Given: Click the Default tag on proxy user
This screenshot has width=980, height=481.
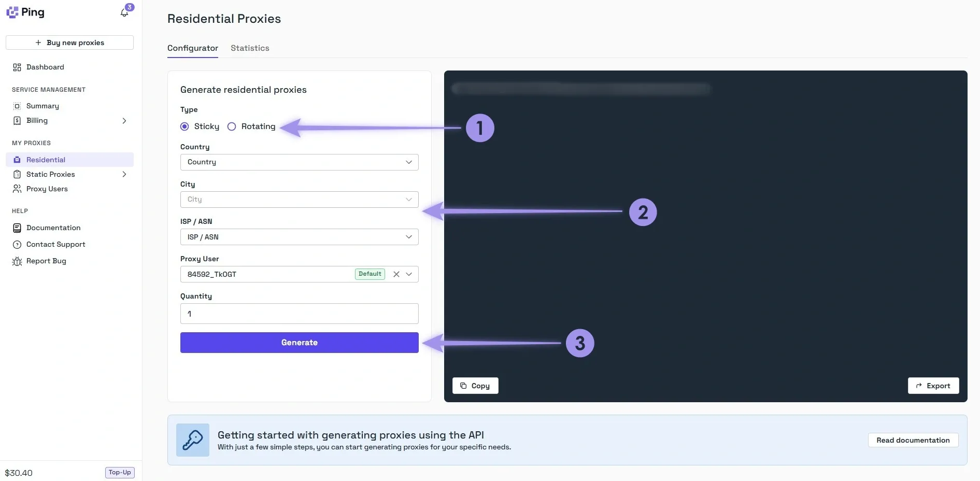Looking at the screenshot, I should pos(370,274).
